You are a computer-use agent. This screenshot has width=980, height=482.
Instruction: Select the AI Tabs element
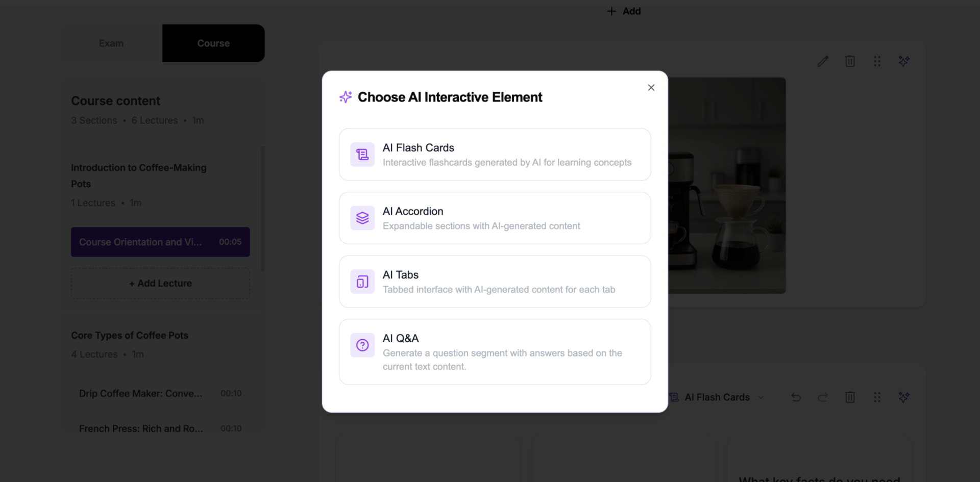click(x=494, y=281)
